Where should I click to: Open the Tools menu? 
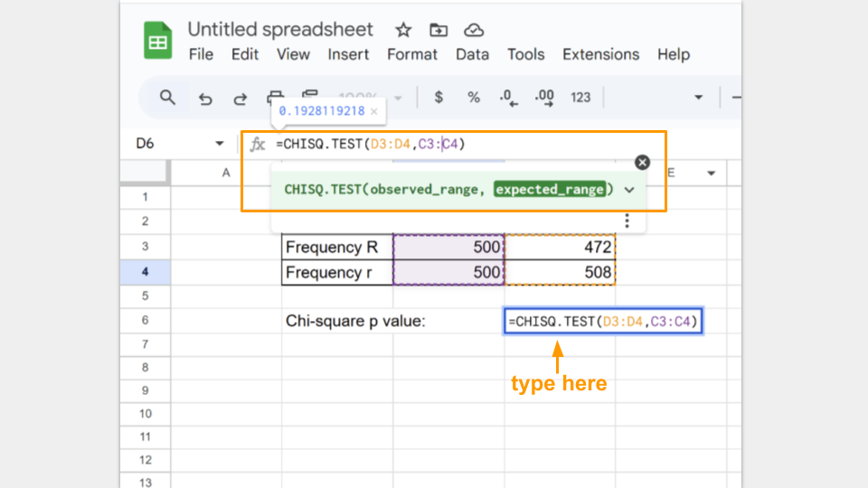[x=526, y=54]
